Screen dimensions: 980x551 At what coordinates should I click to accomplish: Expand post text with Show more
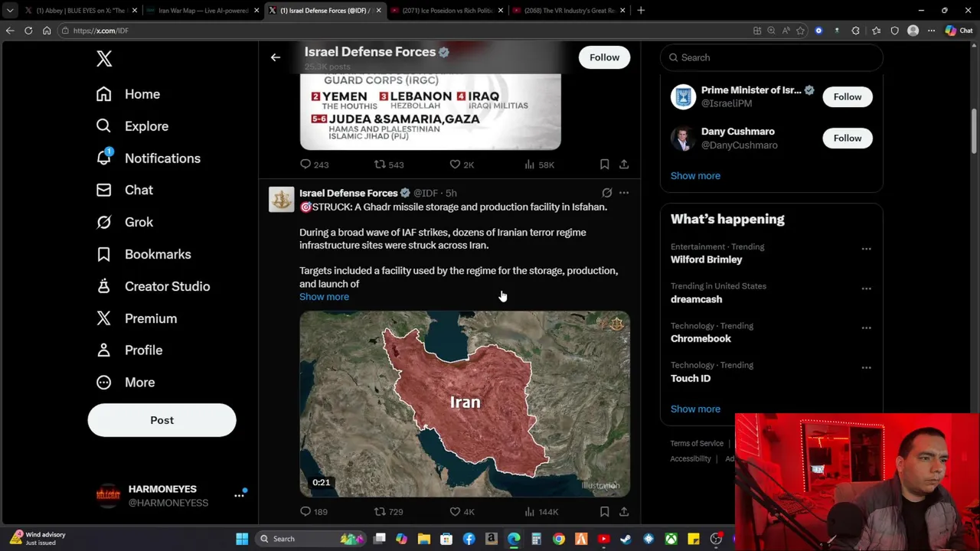click(324, 297)
